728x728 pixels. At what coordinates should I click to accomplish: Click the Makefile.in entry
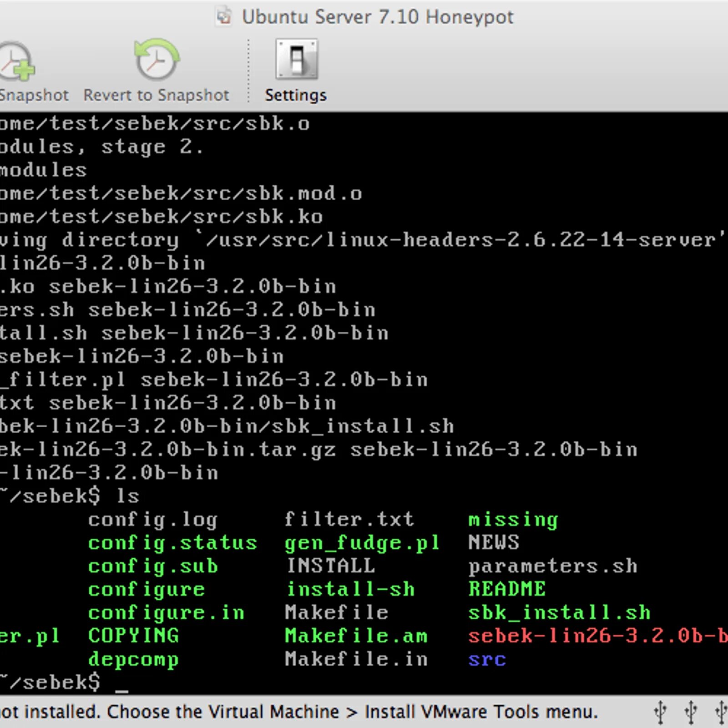[x=356, y=659]
